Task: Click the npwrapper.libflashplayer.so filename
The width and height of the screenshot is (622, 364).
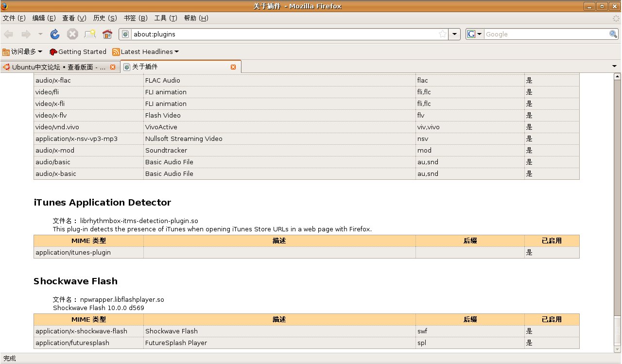Action: (122, 299)
